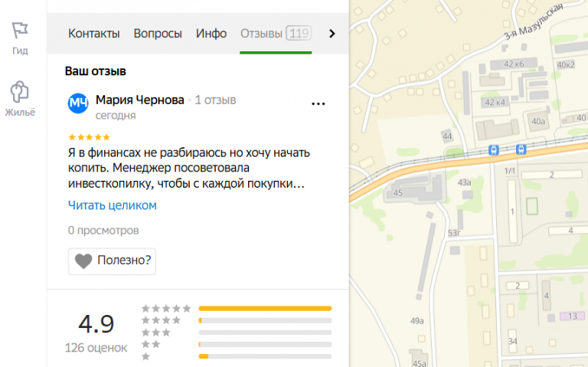588x367 pixels.
Task: Click the сегодня date under the author
Action: click(116, 116)
